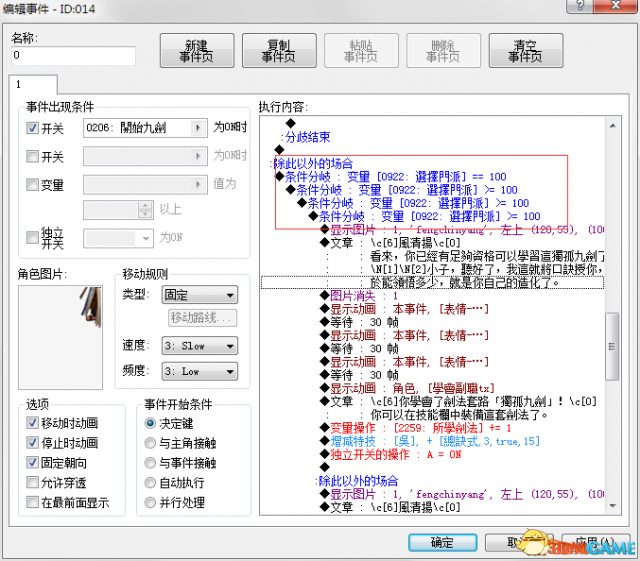Uncheck the first 开关 condition checkbox
The height and width of the screenshot is (561, 640).
coord(32,128)
